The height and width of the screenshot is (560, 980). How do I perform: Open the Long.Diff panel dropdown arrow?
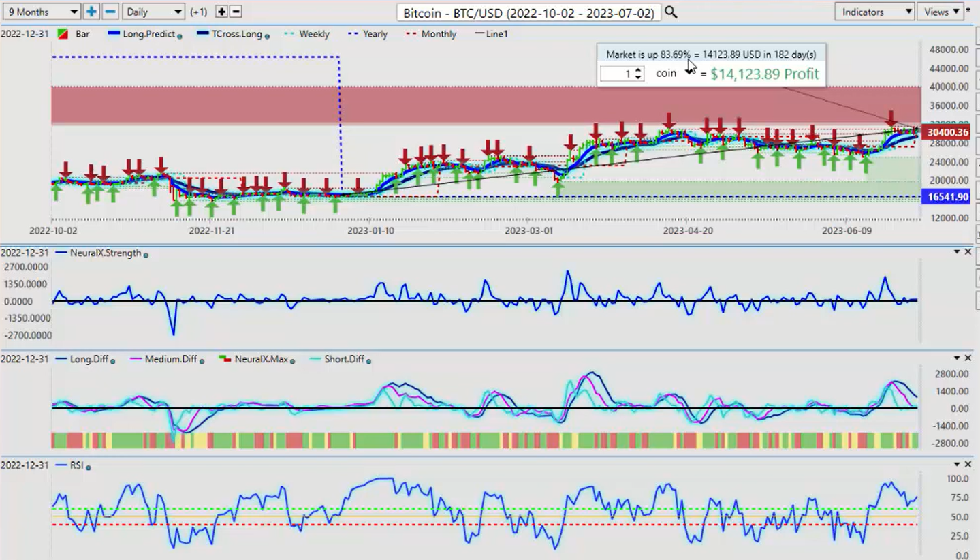pyautogui.click(x=957, y=358)
